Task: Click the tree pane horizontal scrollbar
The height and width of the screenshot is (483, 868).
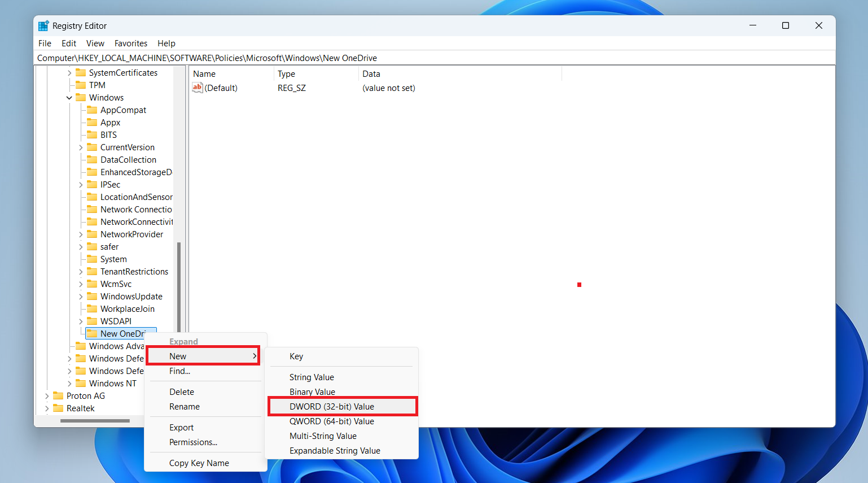Action: pyautogui.click(x=95, y=420)
